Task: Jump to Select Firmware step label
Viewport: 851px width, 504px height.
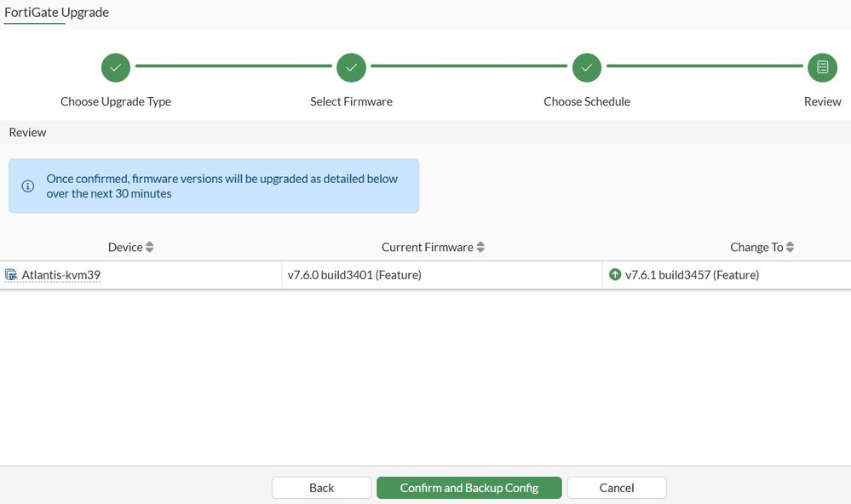Action: click(351, 101)
